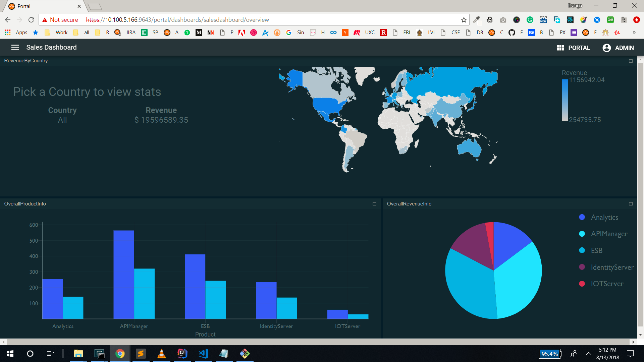Image resolution: width=644 pixels, height=362 pixels.
Task: Click the tallest APIManager bar
Action: click(124, 275)
